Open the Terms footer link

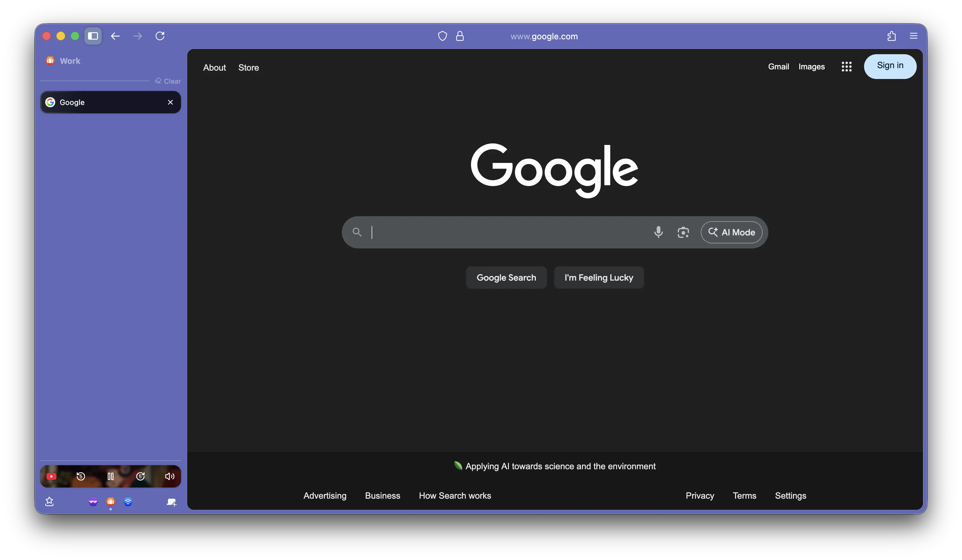[744, 496]
